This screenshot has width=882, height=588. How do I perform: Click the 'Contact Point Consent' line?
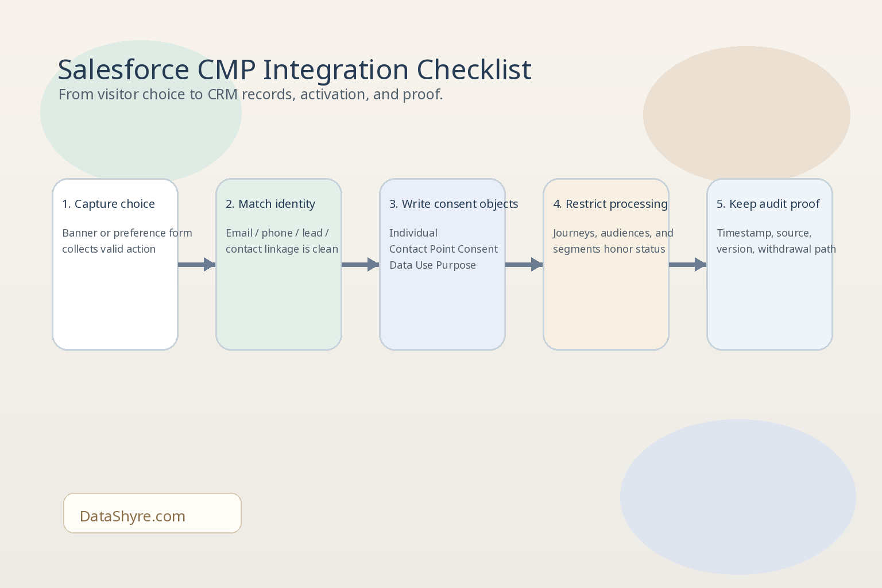coord(444,249)
